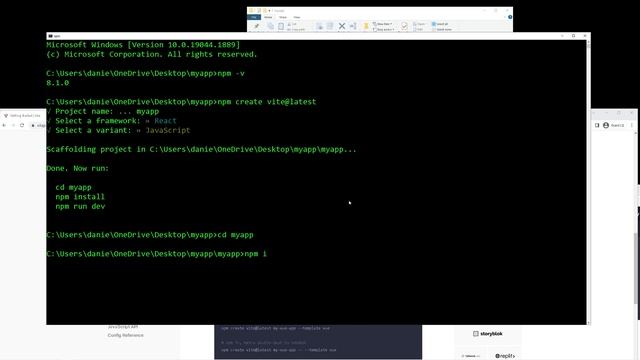
Task: Click Select all in File Explorer ribbon
Action: [440, 24]
